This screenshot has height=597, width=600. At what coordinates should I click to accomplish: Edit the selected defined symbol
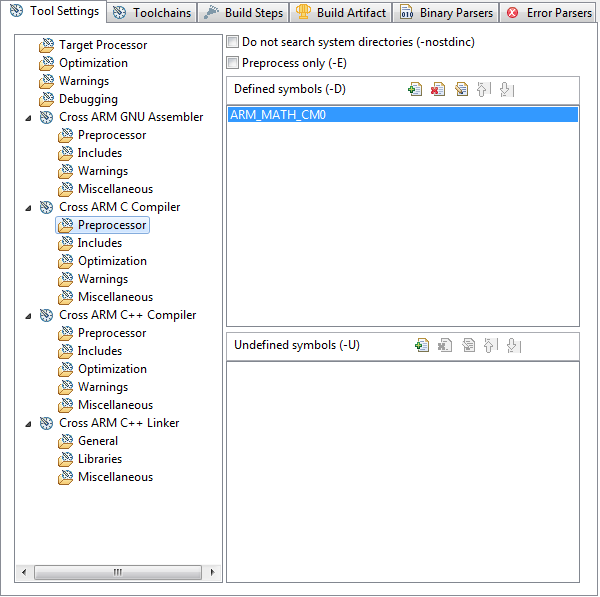(461, 90)
